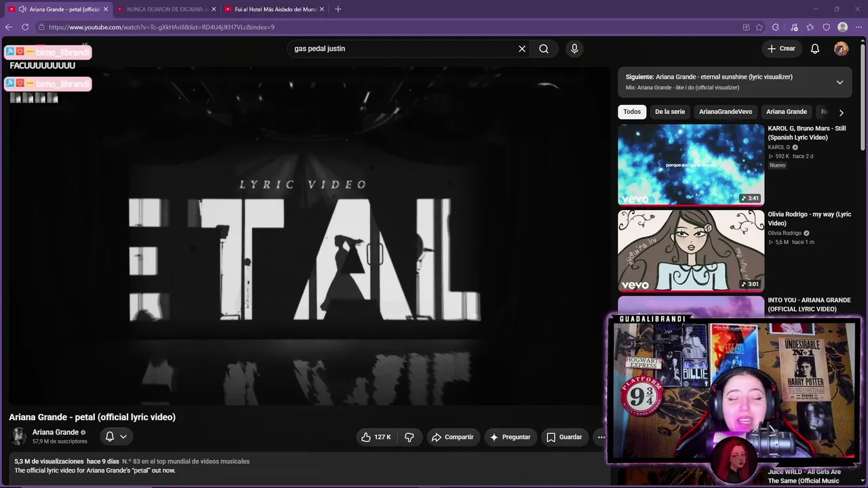Open the browser three-dot settings menu

click(859, 27)
